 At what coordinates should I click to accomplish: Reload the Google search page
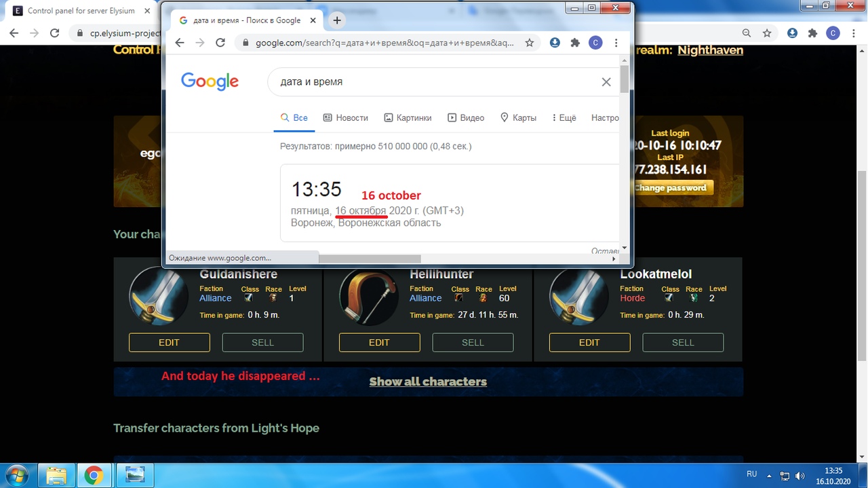pos(220,43)
